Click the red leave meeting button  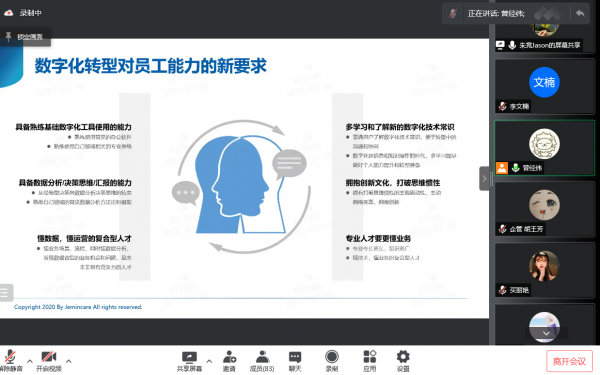tap(569, 361)
